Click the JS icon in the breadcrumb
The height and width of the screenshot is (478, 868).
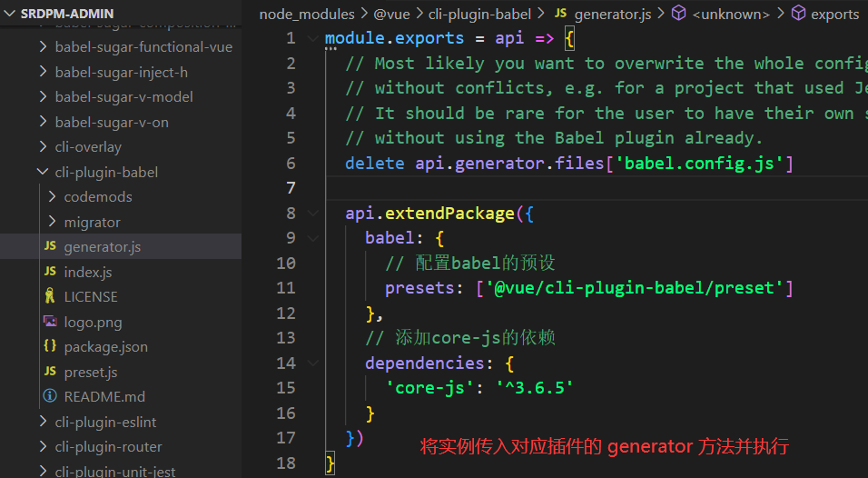click(x=561, y=13)
